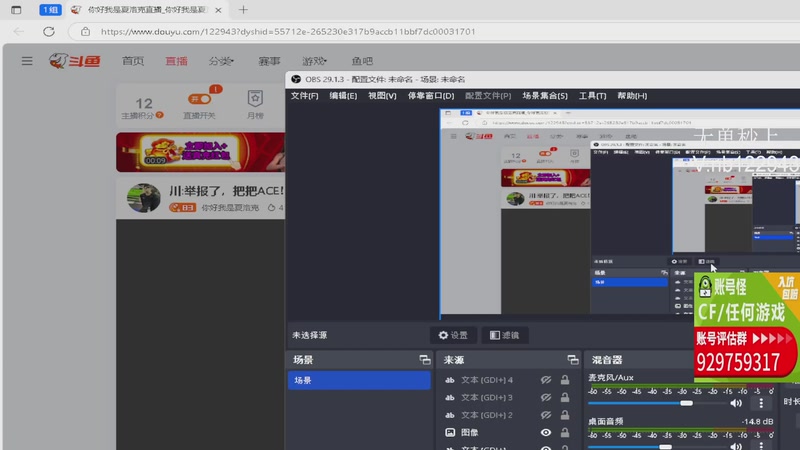The width and height of the screenshot is (800, 450).
Task: Mute the 麦克风/Aux channel
Action: (736, 403)
